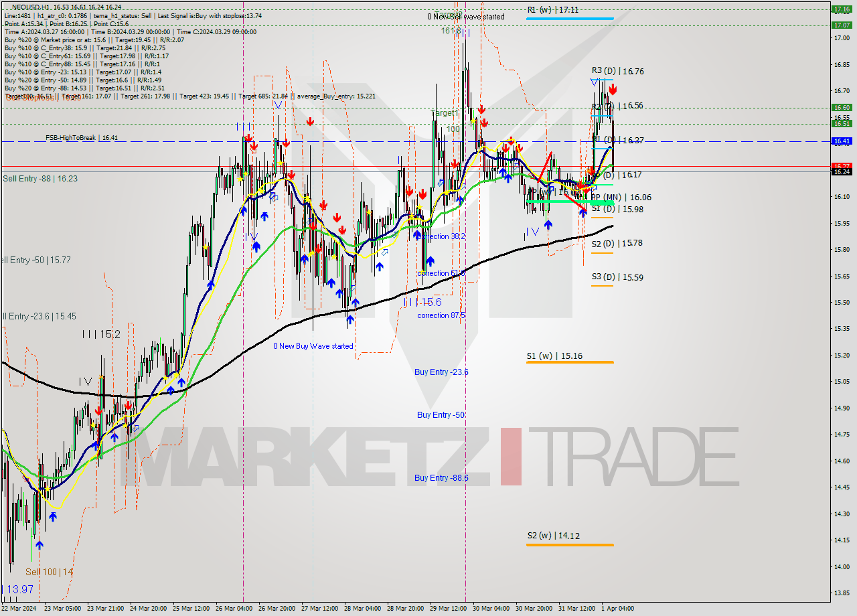Click the I I I 15.2 wave label

(x=101, y=334)
